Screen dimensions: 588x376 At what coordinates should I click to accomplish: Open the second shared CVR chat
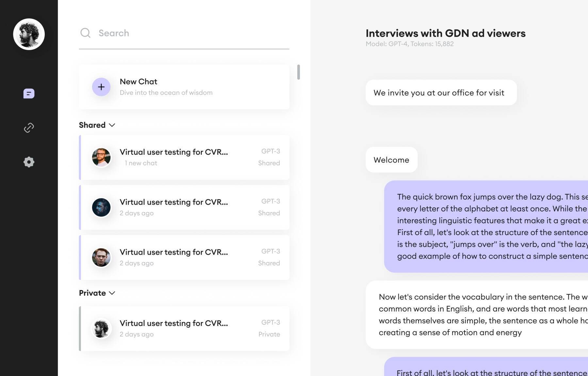185,207
